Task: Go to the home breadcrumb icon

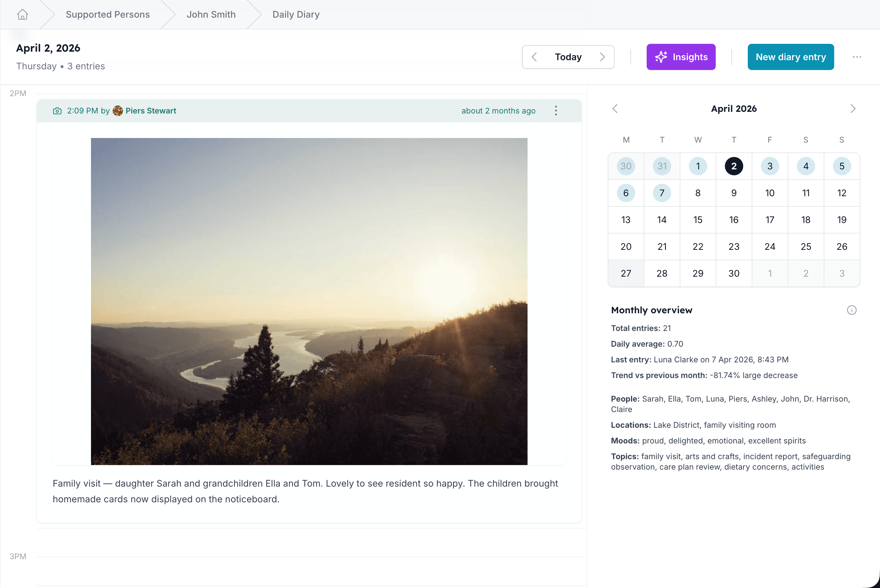Action: tap(23, 14)
